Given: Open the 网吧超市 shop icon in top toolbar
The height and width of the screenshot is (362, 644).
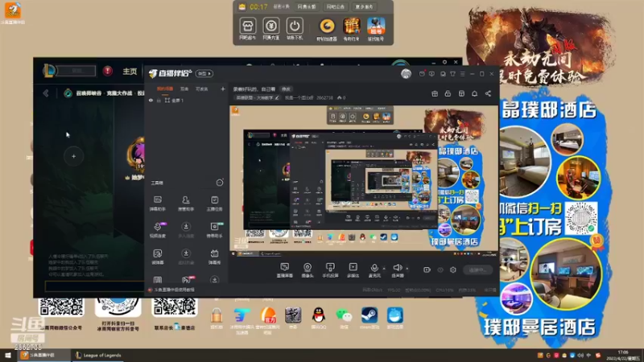Looking at the screenshot, I should coord(247,29).
